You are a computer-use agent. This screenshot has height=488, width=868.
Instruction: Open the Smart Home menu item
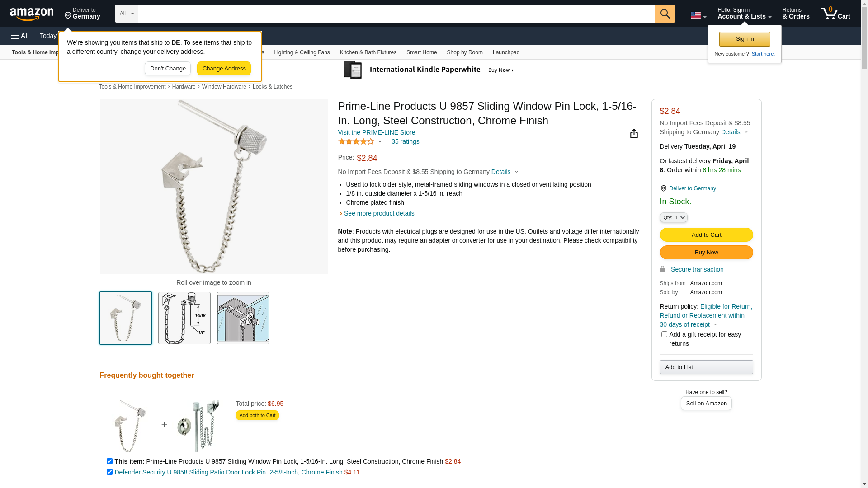[x=421, y=52]
